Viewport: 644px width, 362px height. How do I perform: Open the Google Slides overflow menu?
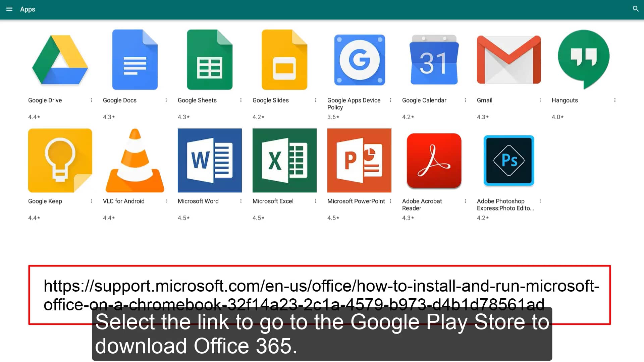pyautogui.click(x=316, y=100)
